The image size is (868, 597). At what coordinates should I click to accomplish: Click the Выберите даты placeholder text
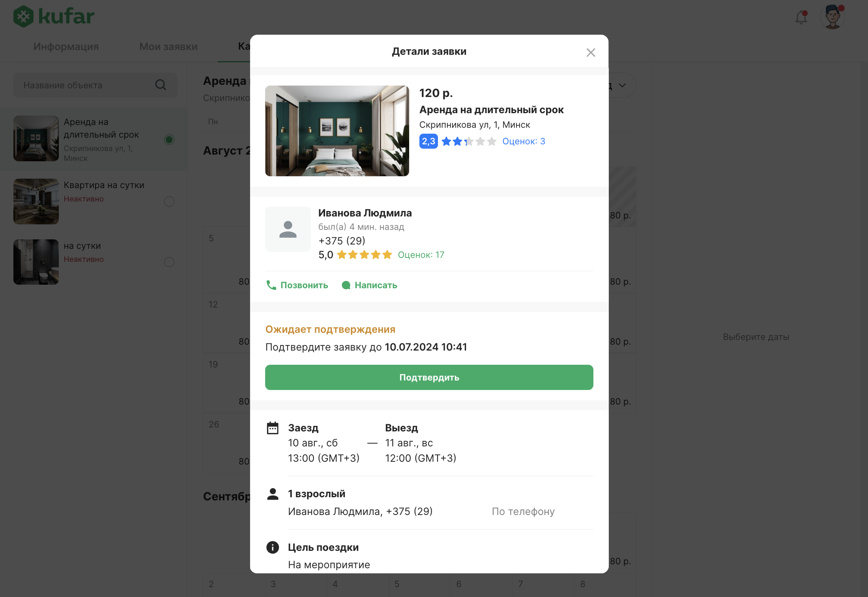click(x=756, y=337)
